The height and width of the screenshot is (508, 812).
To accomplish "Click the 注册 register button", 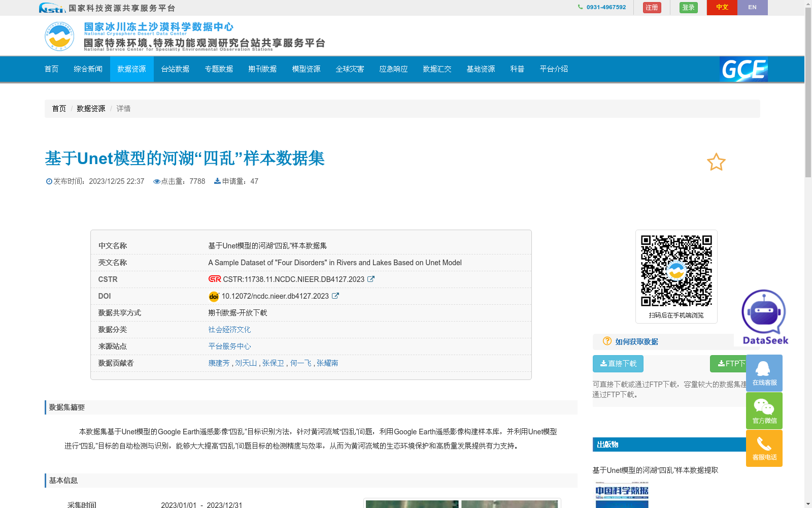I will pyautogui.click(x=652, y=8).
